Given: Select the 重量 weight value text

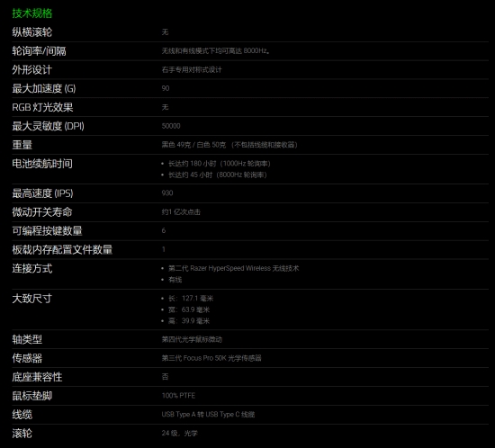Looking at the screenshot, I should click(x=229, y=145).
